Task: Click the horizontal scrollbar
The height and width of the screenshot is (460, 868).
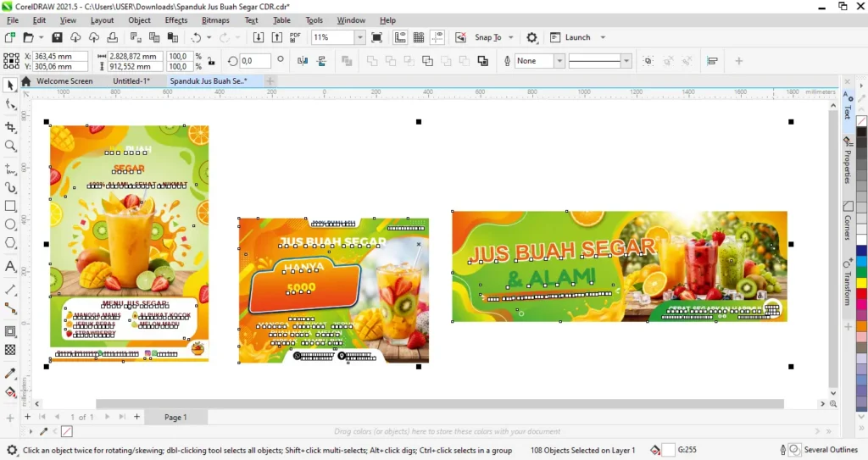Action: [x=440, y=404]
